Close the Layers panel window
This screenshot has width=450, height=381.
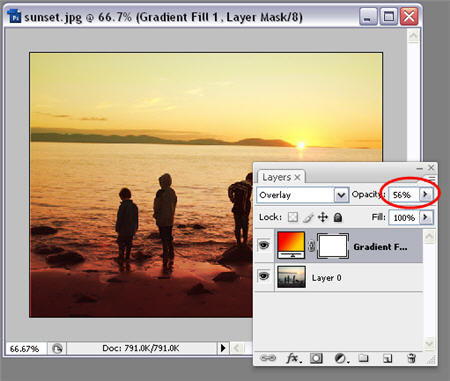[x=431, y=167]
